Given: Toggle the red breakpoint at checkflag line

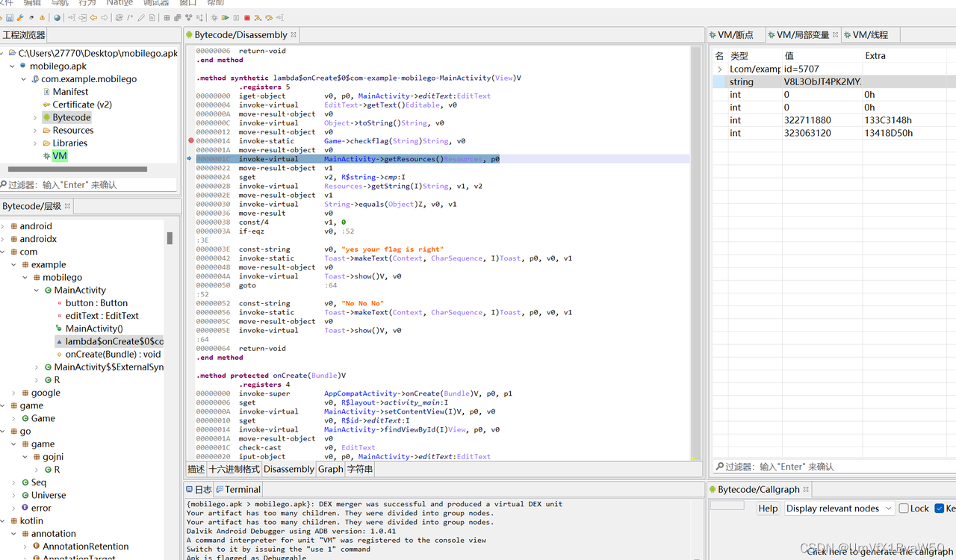Looking at the screenshot, I should pos(191,140).
